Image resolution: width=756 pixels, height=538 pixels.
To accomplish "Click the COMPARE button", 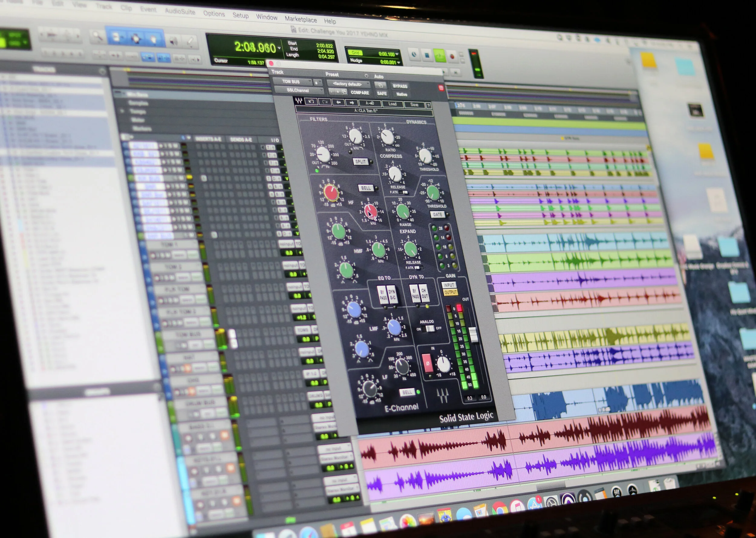I will coord(360,93).
